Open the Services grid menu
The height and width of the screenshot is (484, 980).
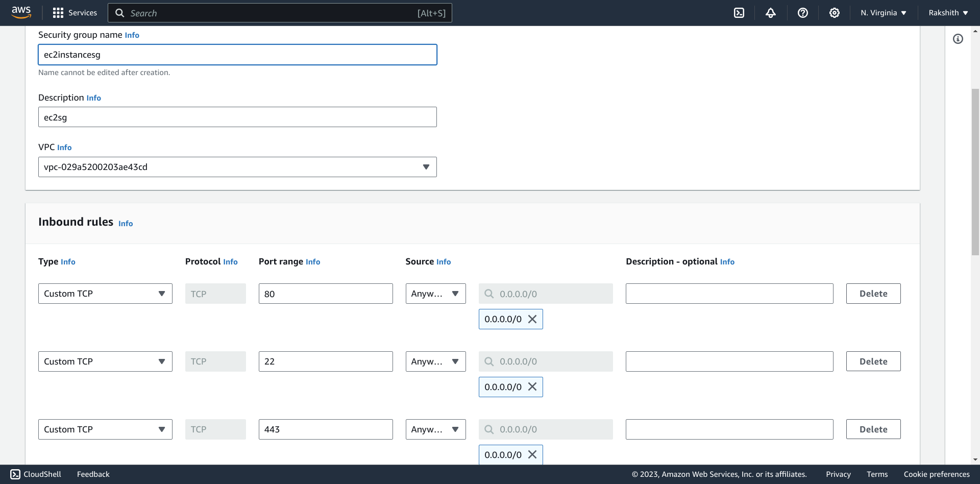(x=75, y=13)
